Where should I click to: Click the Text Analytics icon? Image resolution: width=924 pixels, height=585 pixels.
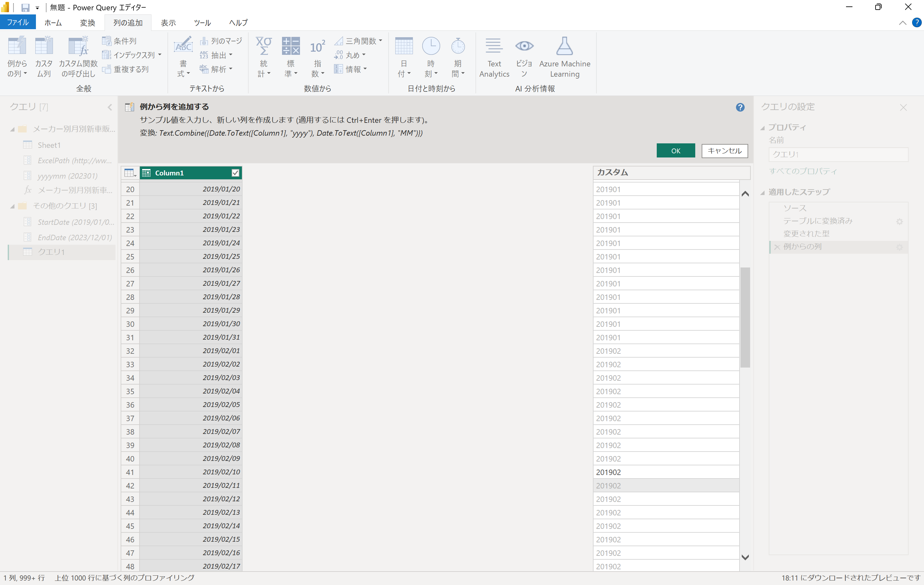point(494,46)
